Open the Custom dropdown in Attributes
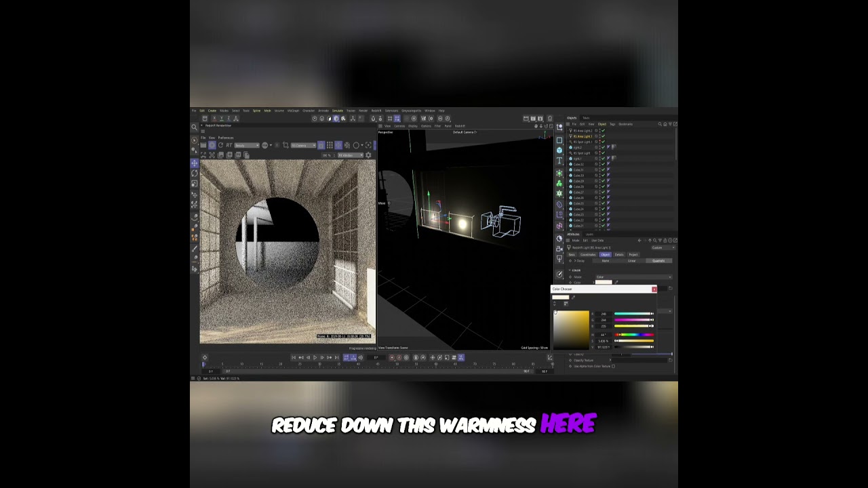This screenshot has height=488, width=868. tap(663, 247)
